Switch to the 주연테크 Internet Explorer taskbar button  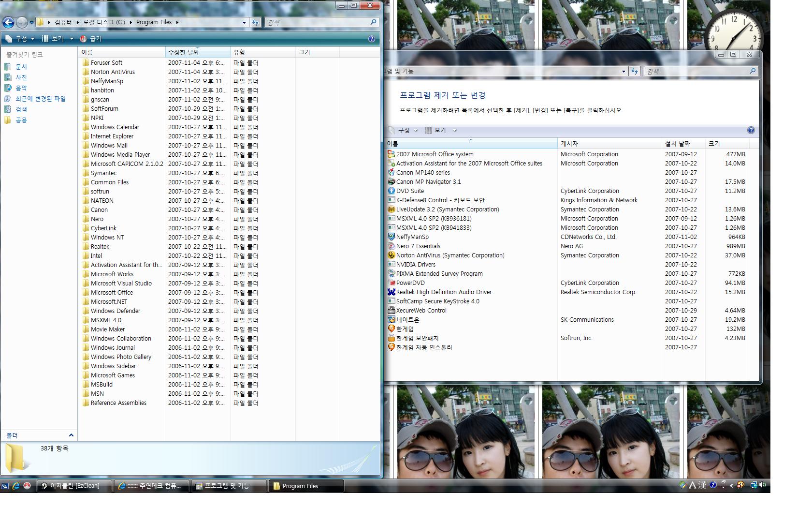[152, 486]
